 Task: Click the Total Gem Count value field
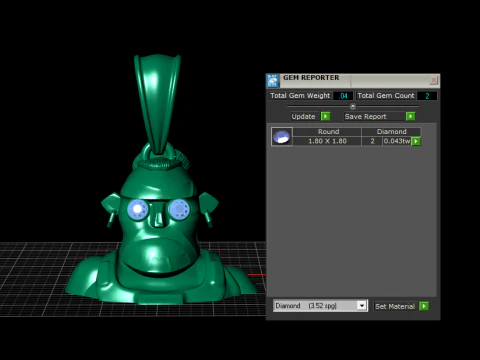427,96
